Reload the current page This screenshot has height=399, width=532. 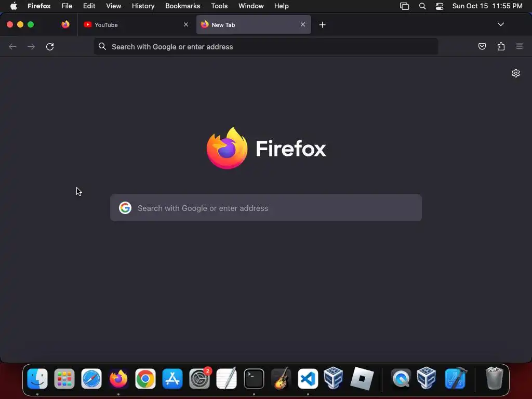[x=50, y=46]
